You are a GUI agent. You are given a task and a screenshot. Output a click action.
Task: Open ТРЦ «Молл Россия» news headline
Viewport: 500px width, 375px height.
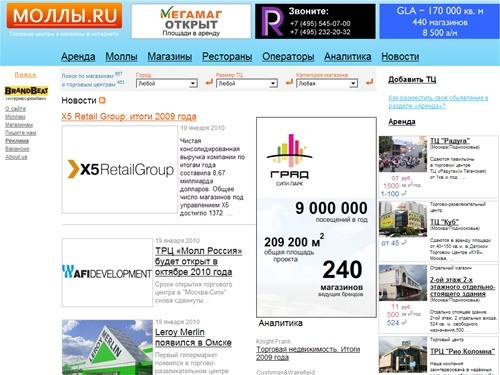[x=199, y=261]
